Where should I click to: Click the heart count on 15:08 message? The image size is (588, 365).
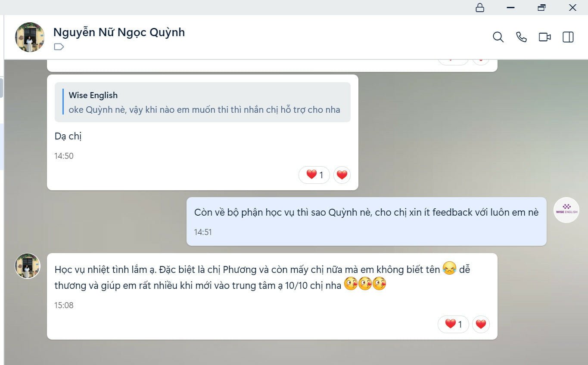pos(453,324)
